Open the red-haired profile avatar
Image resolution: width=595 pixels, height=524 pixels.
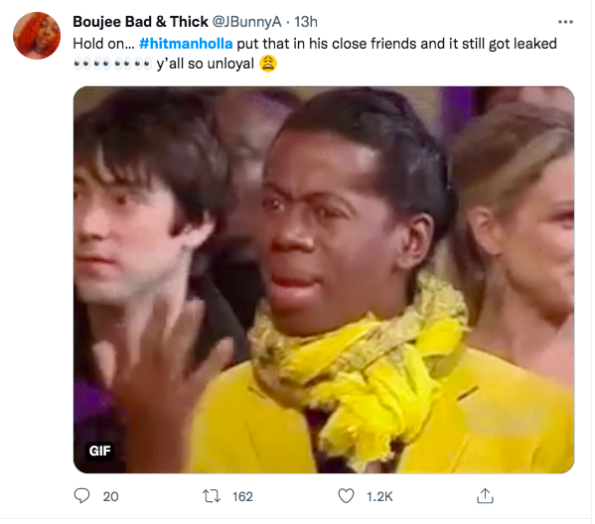(x=37, y=36)
